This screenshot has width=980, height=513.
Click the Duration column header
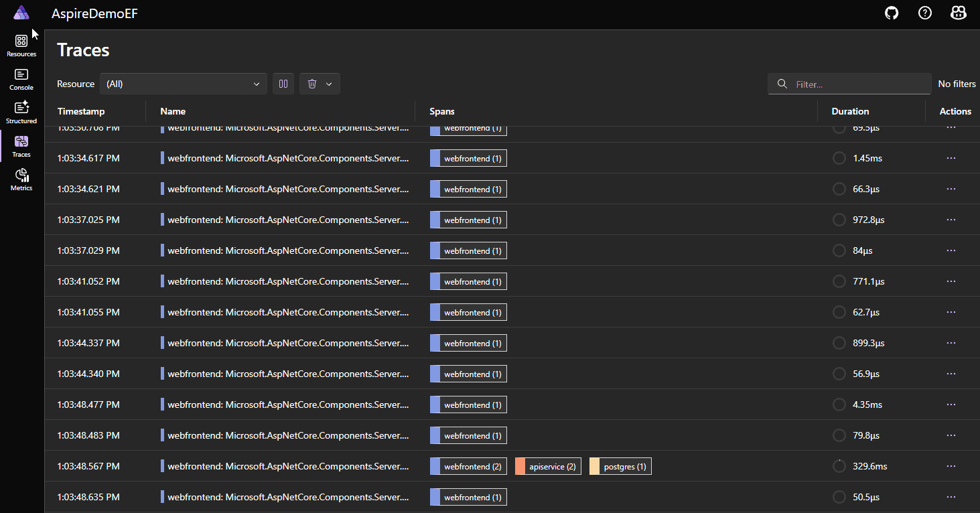[x=850, y=111]
